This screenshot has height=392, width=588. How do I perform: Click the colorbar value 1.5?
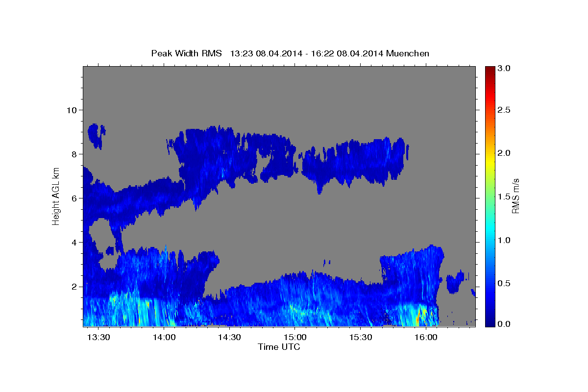point(505,196)
